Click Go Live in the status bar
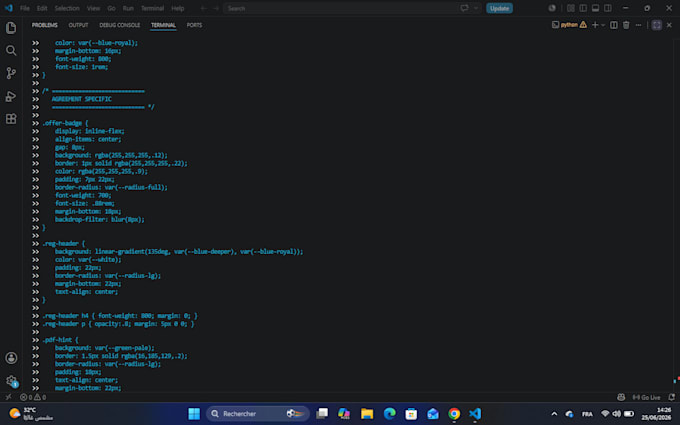This screenshot has width=680, height=425. point(646,397)
